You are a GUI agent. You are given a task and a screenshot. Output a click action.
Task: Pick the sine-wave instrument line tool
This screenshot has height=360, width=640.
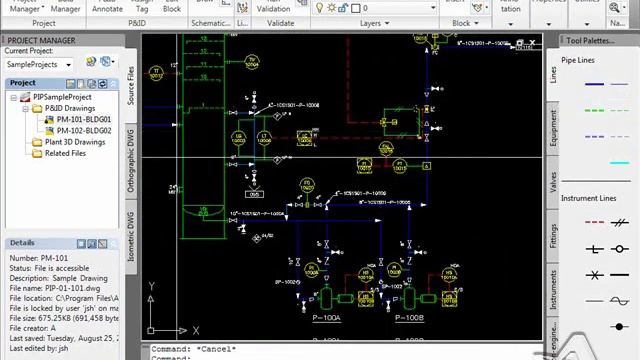pyautogui.click(x=619, y=301)
